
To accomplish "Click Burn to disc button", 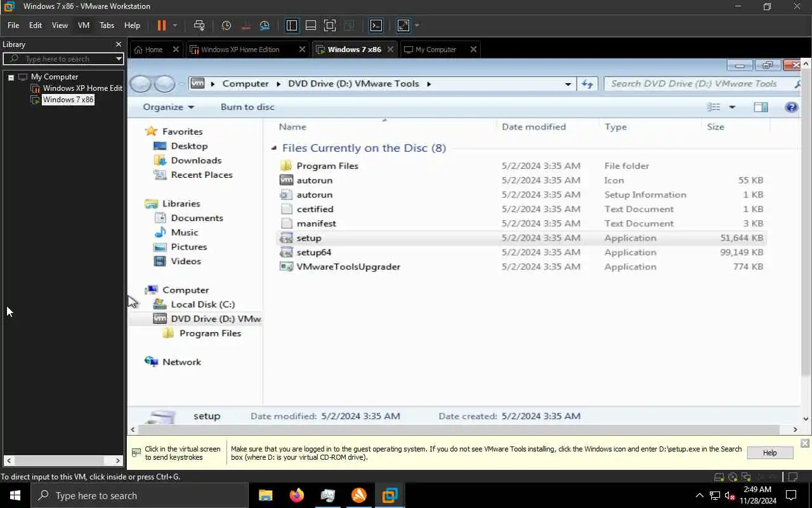I will point(247,107).
